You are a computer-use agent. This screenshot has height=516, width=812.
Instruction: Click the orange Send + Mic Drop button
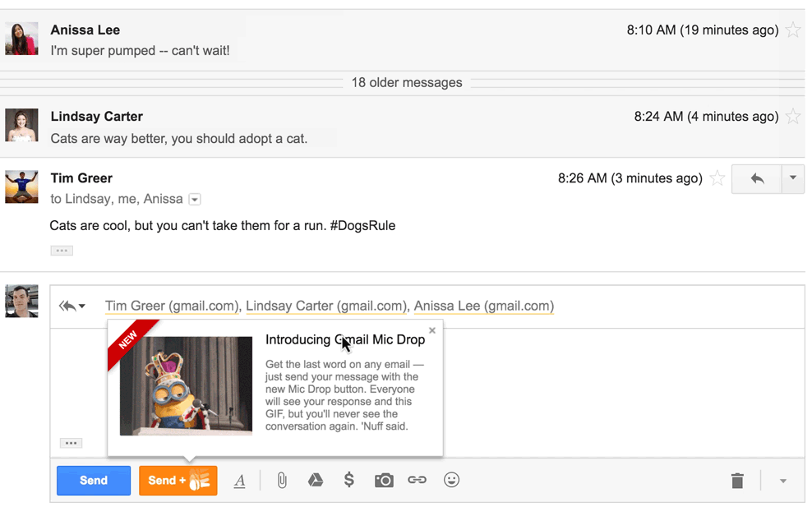(178, 481)
